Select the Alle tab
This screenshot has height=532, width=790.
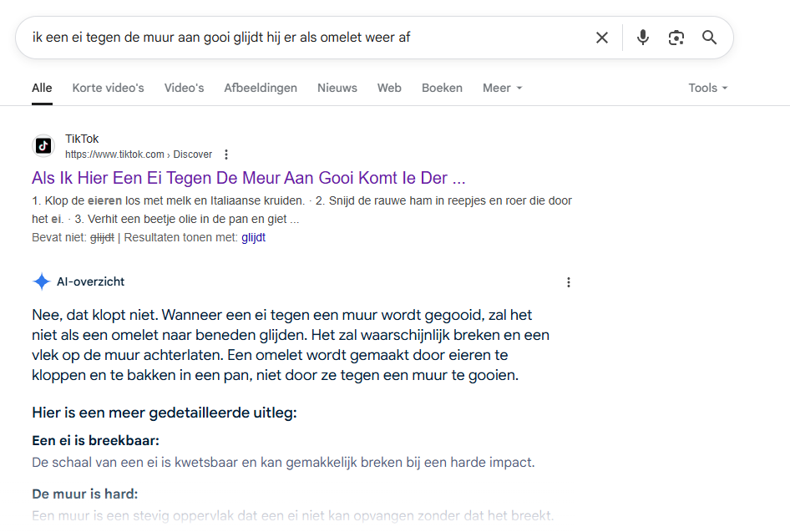(42, 88)
